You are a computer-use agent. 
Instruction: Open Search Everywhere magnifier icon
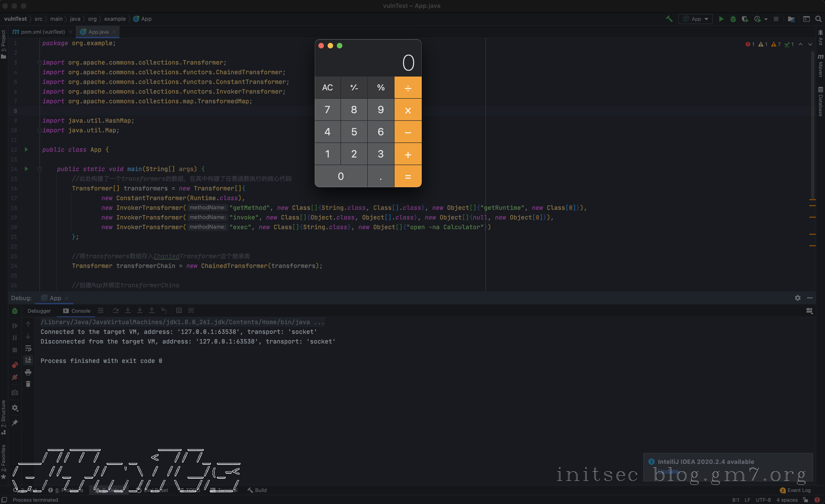click(x=818, y=19)
